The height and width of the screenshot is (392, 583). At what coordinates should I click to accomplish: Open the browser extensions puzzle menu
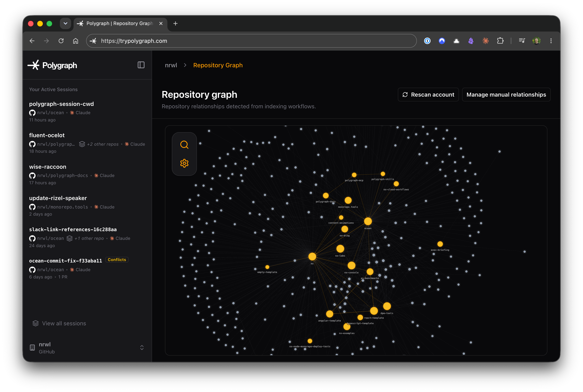pos(500,41)
